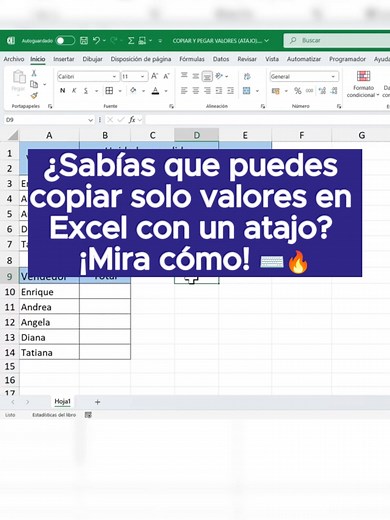Click the Cut scissors icon
Screen dimensions: 390x520
tap(34, 73)
